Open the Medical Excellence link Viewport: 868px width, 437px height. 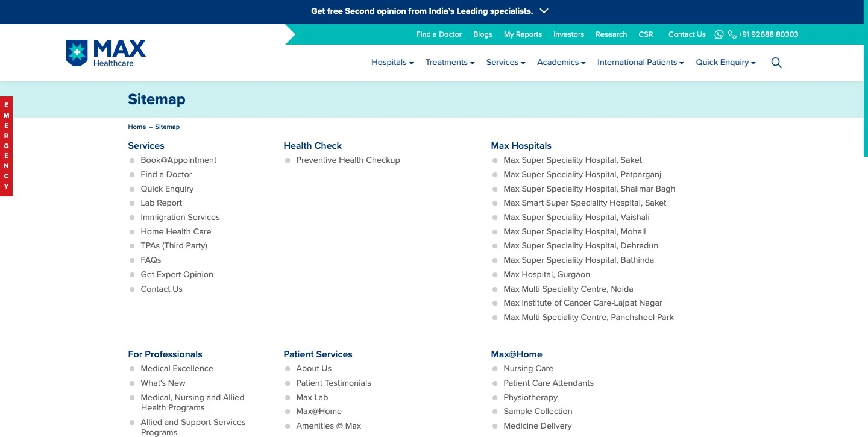[177, 369]
